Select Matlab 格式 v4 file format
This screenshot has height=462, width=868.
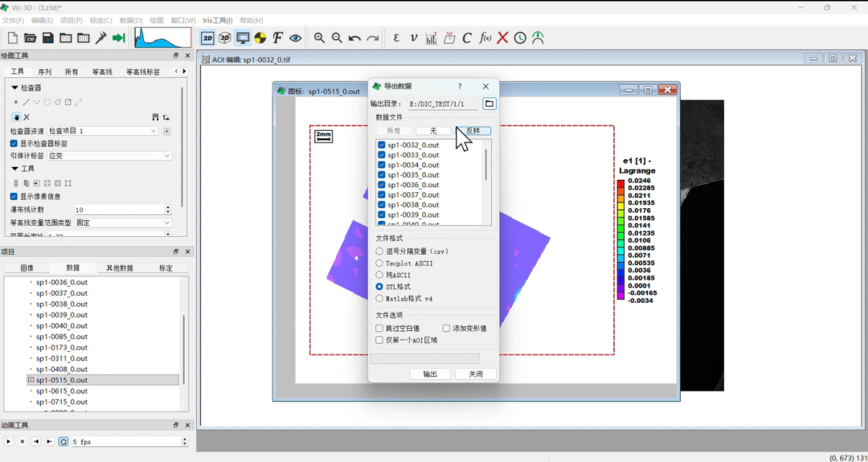[x=380, y=299]
